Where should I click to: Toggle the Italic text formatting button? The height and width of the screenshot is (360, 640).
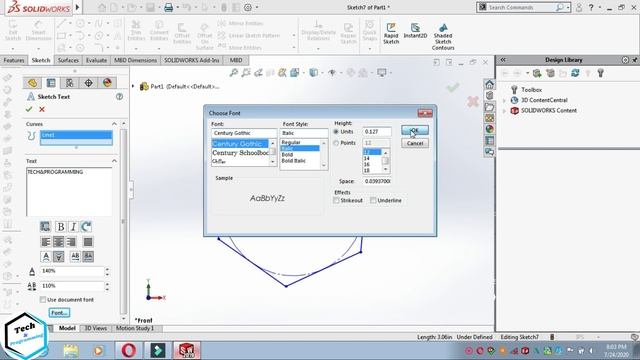tap(73, 227)
